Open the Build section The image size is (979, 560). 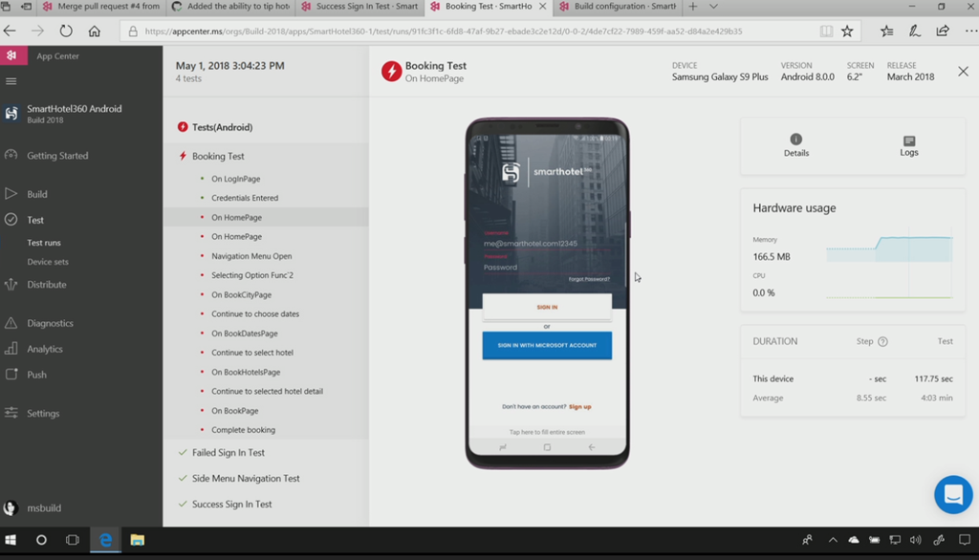(x=37, y=194)
